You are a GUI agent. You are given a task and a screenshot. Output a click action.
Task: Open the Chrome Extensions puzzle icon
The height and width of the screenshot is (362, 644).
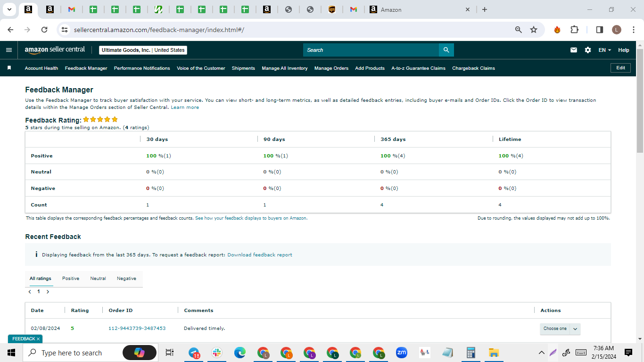574,30
